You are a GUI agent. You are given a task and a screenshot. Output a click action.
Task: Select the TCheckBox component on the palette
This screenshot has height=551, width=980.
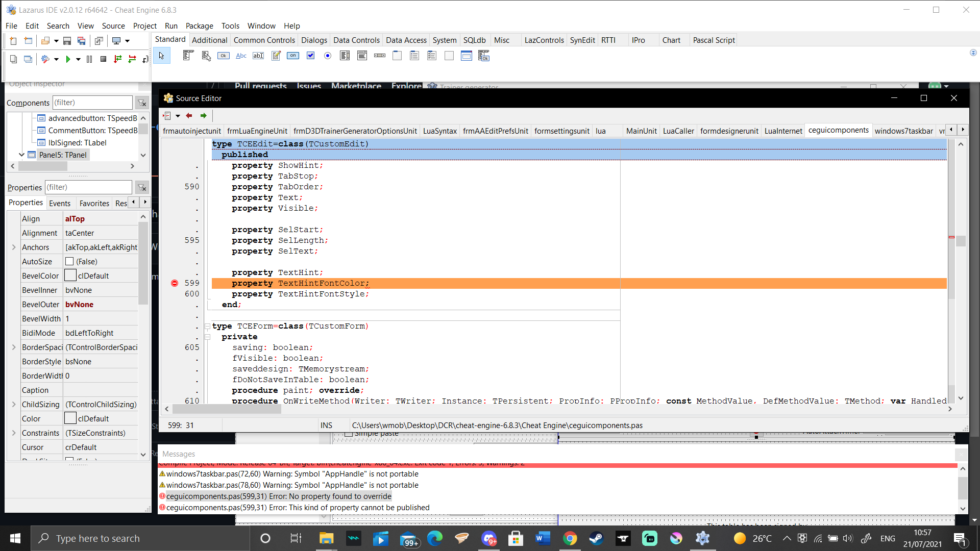pyautogui.click(x=310, y=56)
